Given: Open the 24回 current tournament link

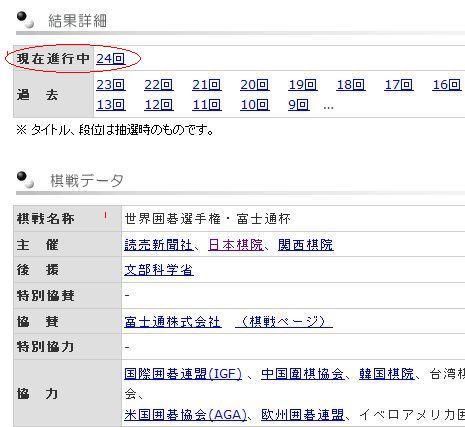Looking at the screenshot, I should click(x=111, y=59).
